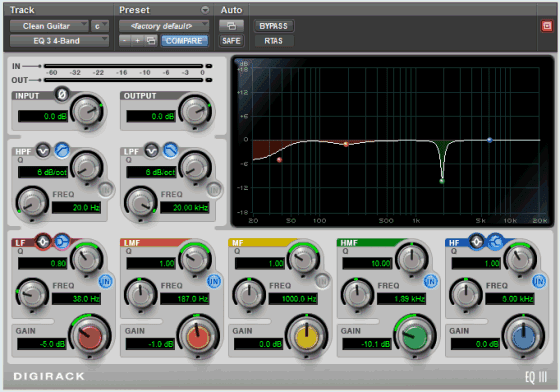Click the yellow MF GAIN knob

click(306, 336)
